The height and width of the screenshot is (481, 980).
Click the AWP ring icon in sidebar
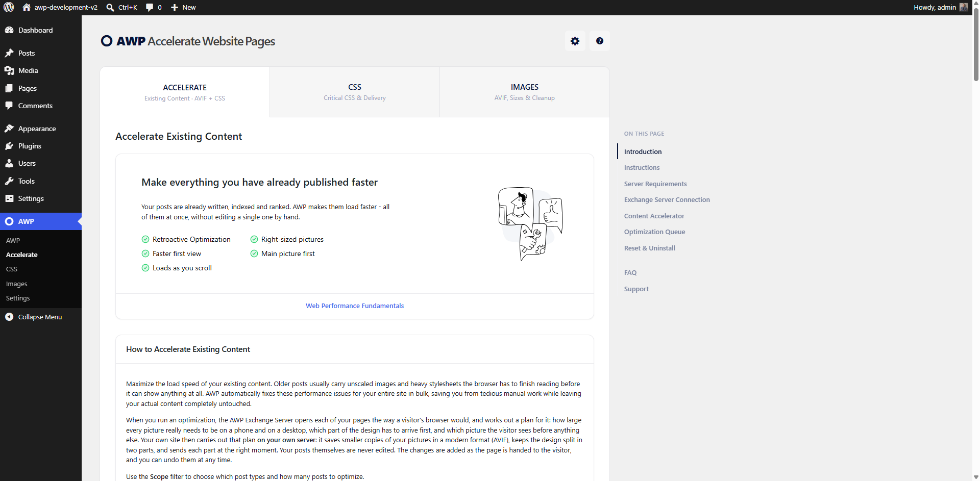click(x=9, y=221)
